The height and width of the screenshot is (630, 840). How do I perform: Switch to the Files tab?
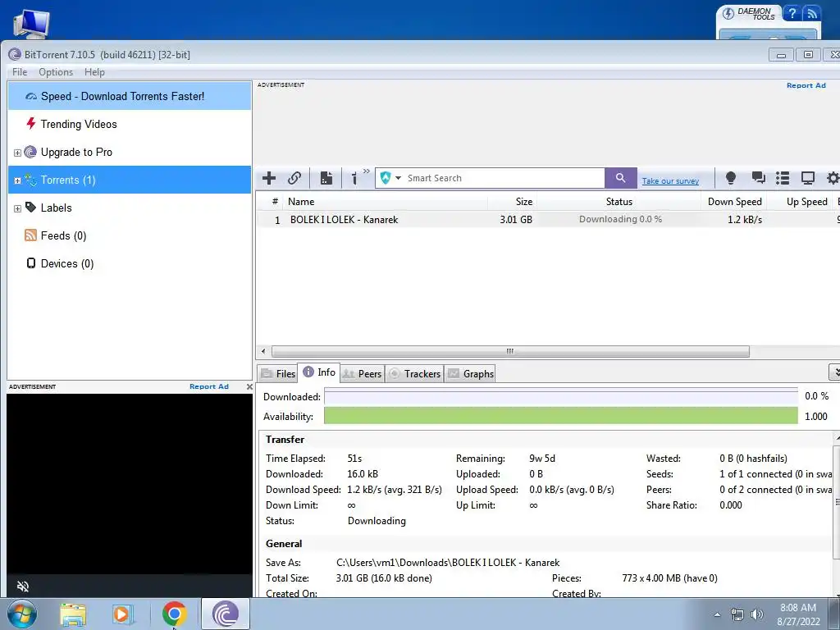point(278,374)
